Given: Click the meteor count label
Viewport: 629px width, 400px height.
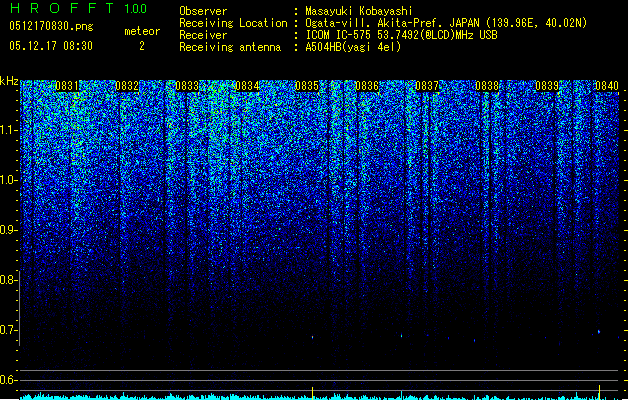Looking at the screenshot, I should coord(142,31).
